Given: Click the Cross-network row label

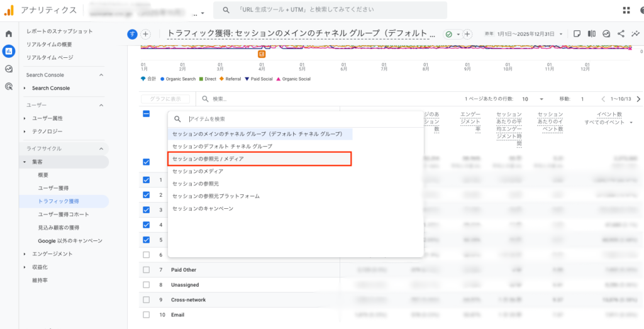Looking at the screenshot, I should 189,300.
